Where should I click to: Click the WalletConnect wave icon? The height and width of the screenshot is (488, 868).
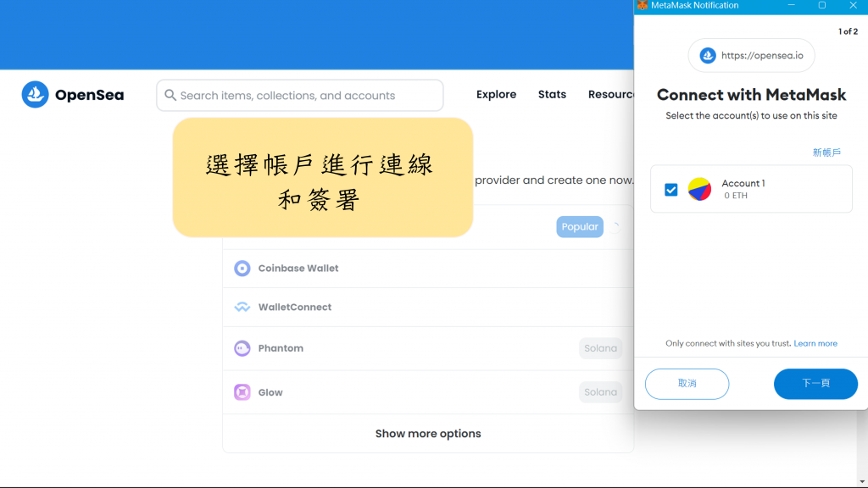242,307
